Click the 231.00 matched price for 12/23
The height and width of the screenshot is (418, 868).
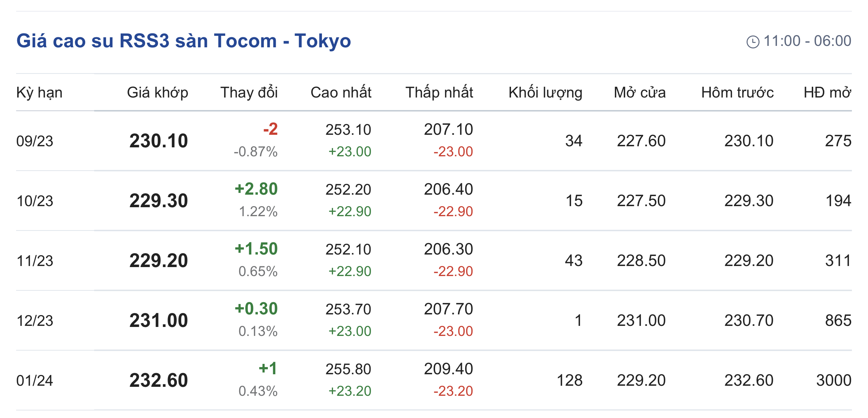[159, 320]
